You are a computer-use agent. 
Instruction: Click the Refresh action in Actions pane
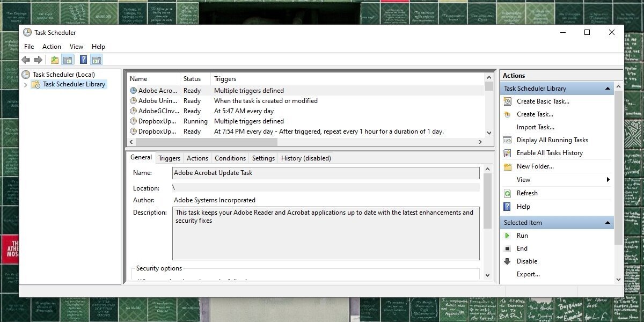point(526,193)
